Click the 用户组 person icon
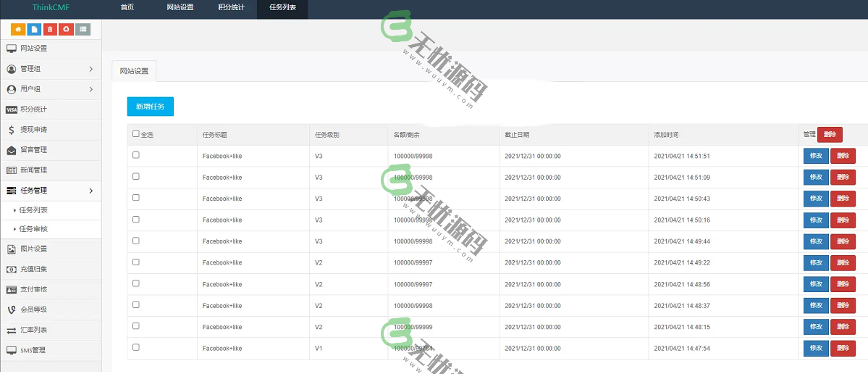Screen dimensions: 868x374 11,89
